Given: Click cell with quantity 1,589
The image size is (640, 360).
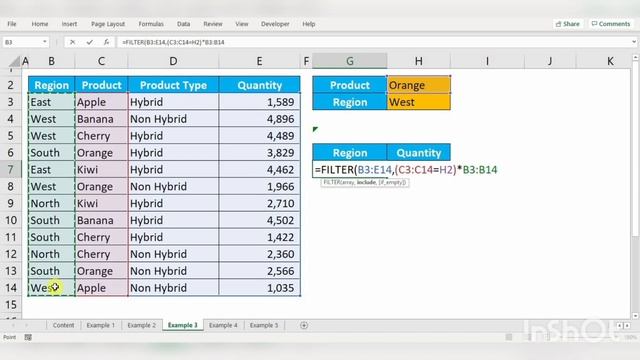Looking at the screenshot, I should (x=260, y=102).
